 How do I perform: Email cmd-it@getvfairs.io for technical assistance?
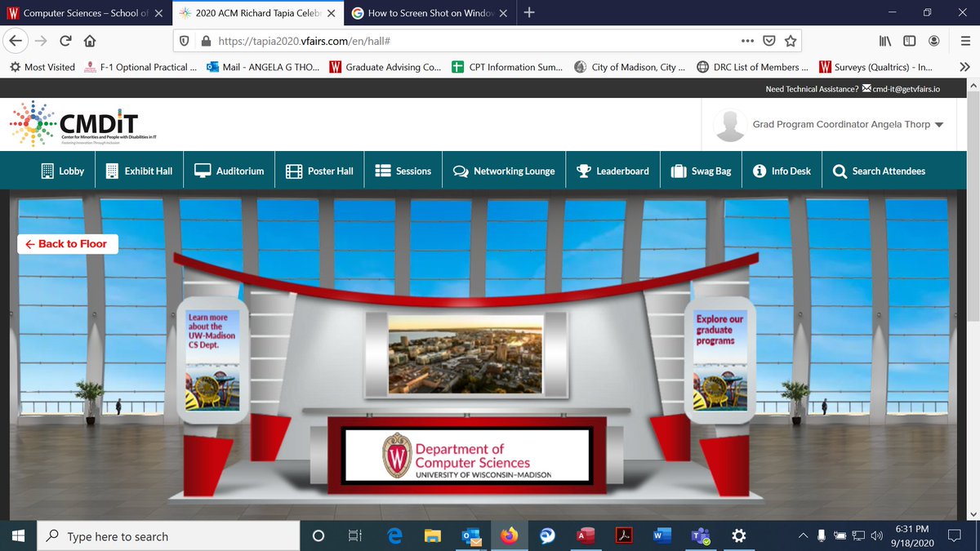[x=906, y=89]
